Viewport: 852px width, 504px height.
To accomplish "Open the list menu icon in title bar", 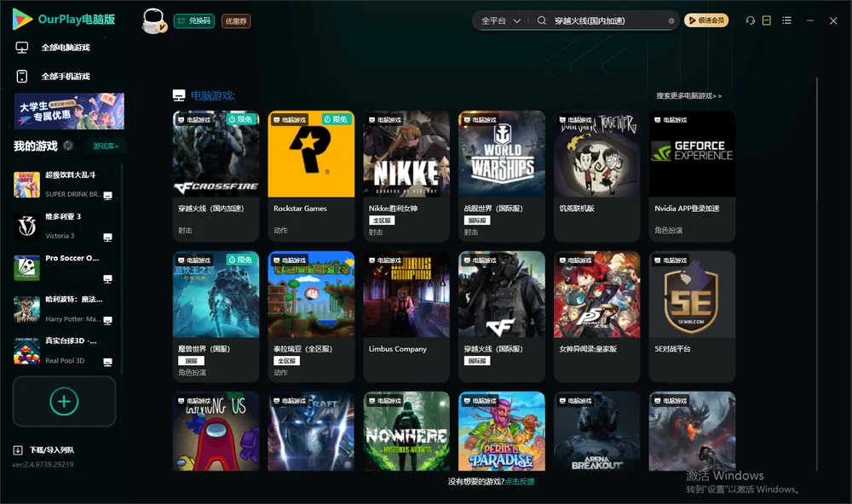I will (786, 20).
